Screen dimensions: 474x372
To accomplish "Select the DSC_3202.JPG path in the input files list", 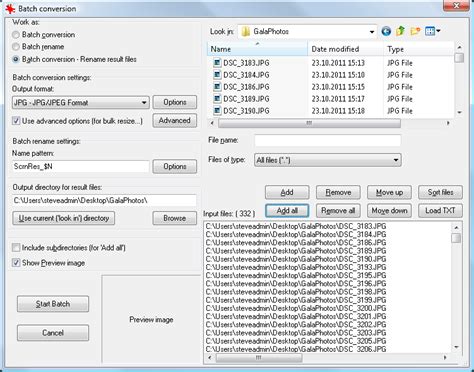I will point(296,324).
